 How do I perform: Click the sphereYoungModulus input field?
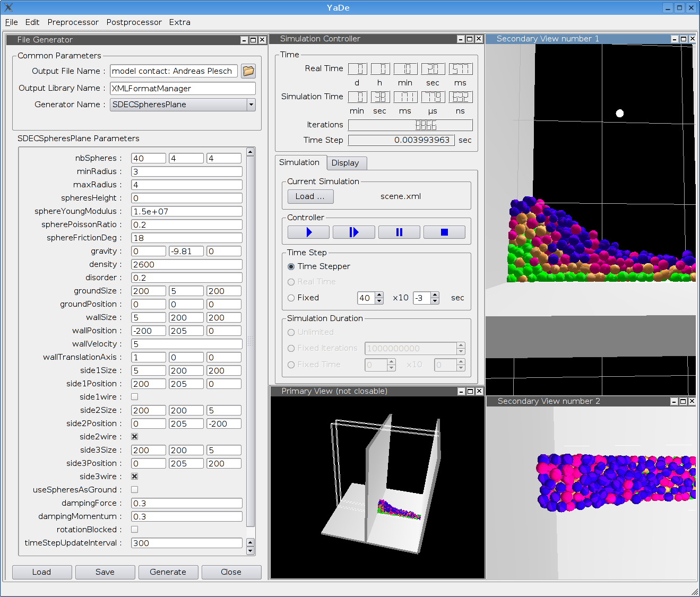(x=186, y=212)
